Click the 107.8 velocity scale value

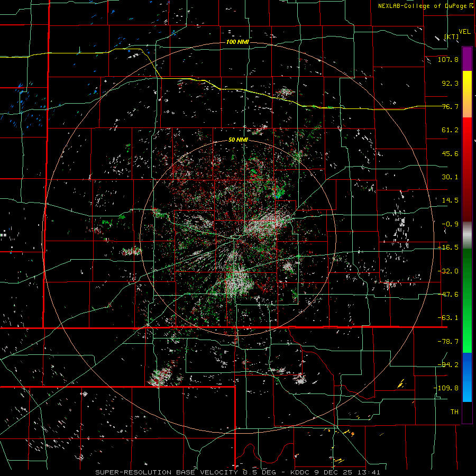tap(448, 59)
